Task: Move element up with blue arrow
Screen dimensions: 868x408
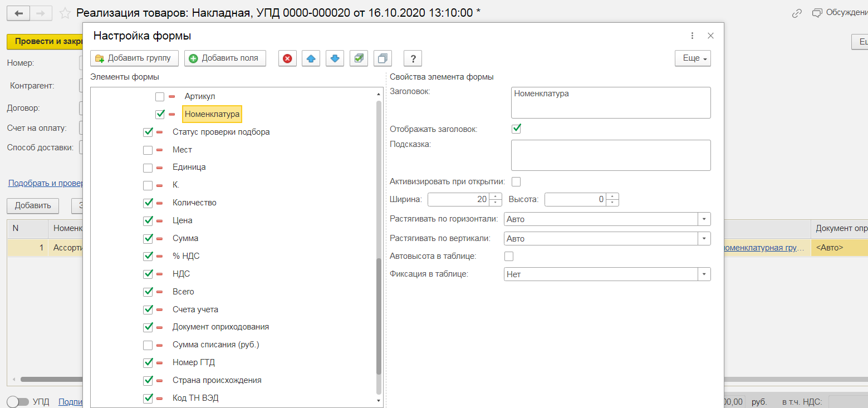Action: click(311, 58)
